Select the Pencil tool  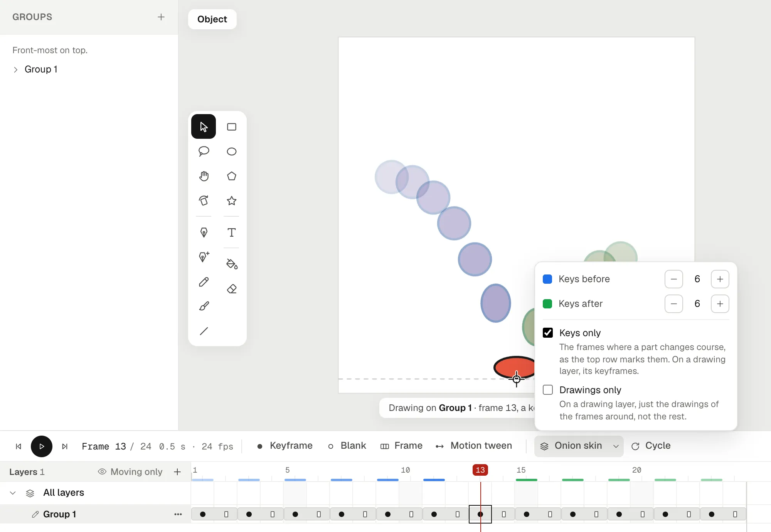[204, 282]
